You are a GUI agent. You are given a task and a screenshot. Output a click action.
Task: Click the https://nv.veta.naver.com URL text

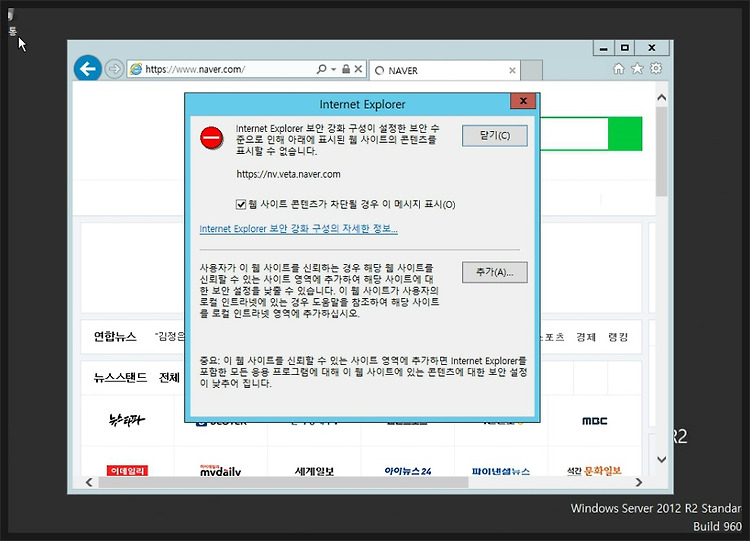coord(288,174)
